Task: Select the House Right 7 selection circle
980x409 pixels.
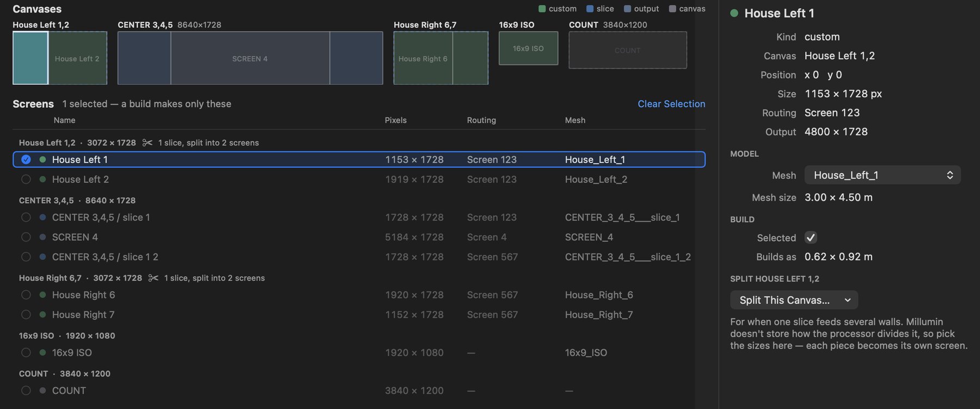Action: (26, 314)
